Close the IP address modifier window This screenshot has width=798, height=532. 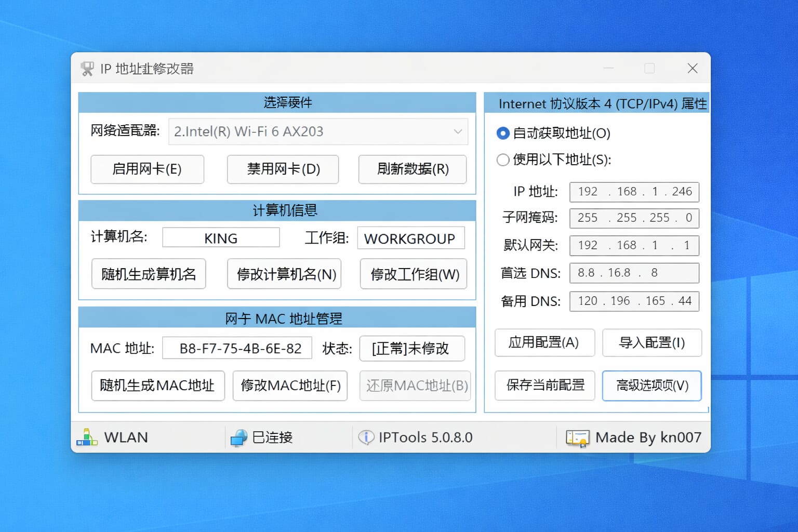(x=692, y=69)
